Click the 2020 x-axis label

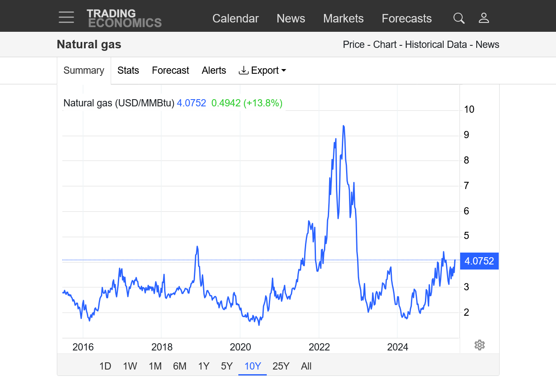click(240, 347)
